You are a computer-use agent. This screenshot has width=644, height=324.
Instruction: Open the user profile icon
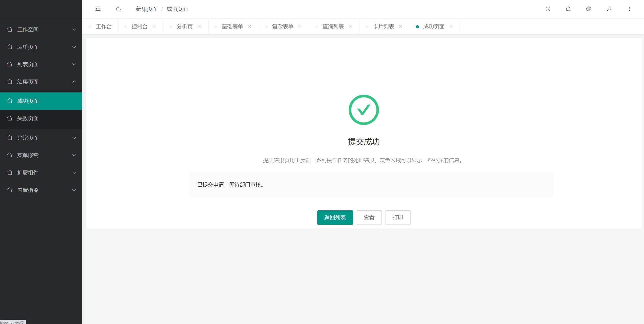click(609, 9)
